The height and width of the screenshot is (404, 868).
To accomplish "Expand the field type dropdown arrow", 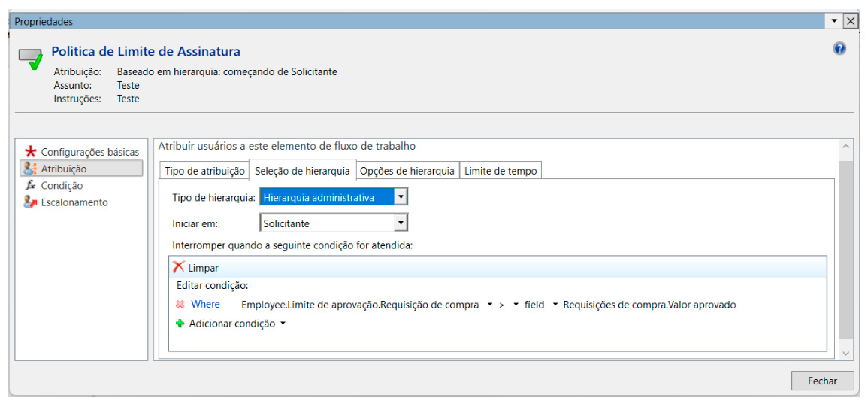I will [555, 305].
